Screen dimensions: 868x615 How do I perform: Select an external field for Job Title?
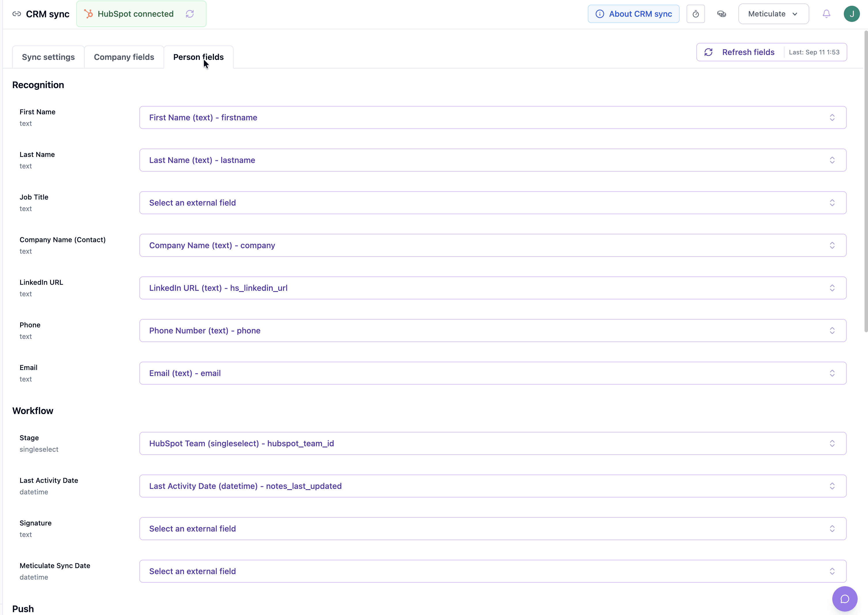tap(493, 203)
